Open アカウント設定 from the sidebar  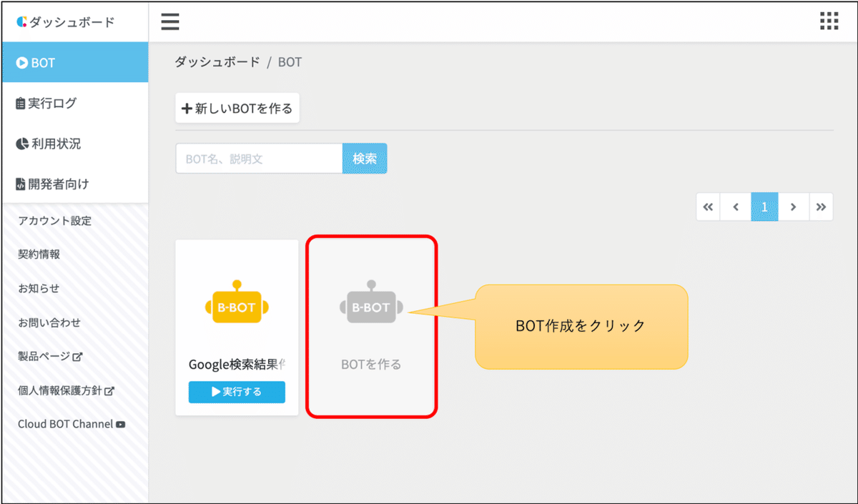coord(54,221)
